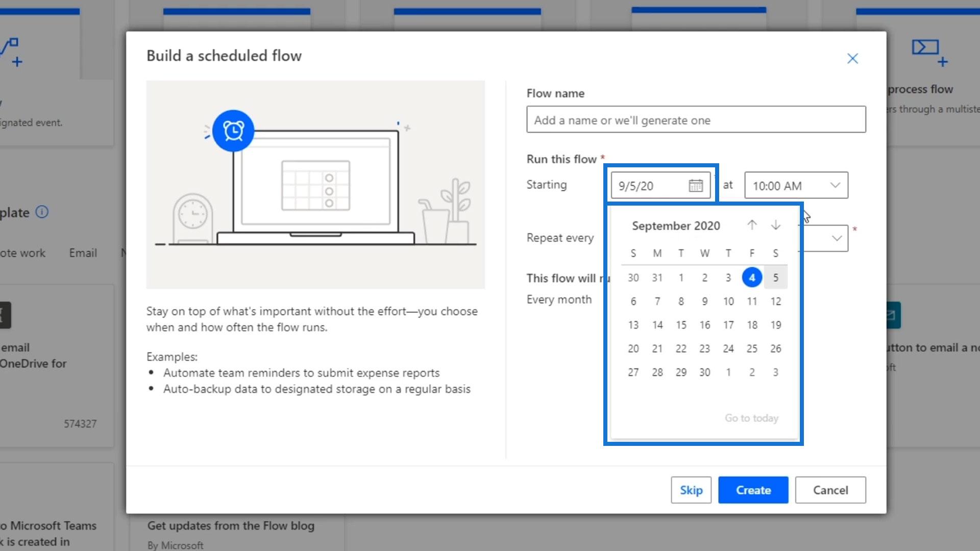The height and width of the screenshot is (551, 980).
Task: Go to next month arrow
Action: coord(775,225)
